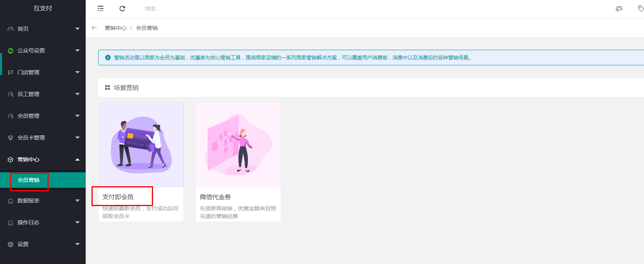Expand the 会员卡管理 menu arrow

tap(77, 138)
